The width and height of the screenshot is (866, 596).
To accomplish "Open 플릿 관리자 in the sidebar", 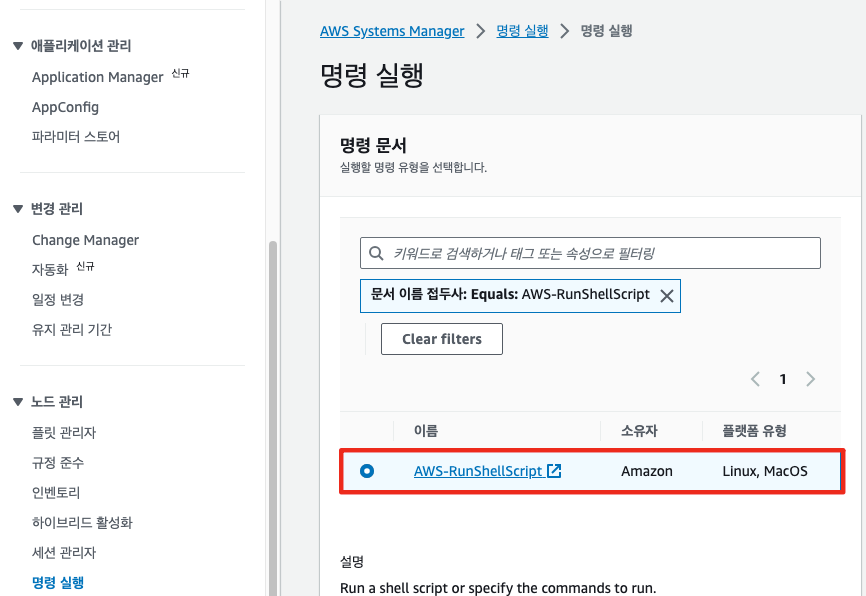I will pos(64,433).
